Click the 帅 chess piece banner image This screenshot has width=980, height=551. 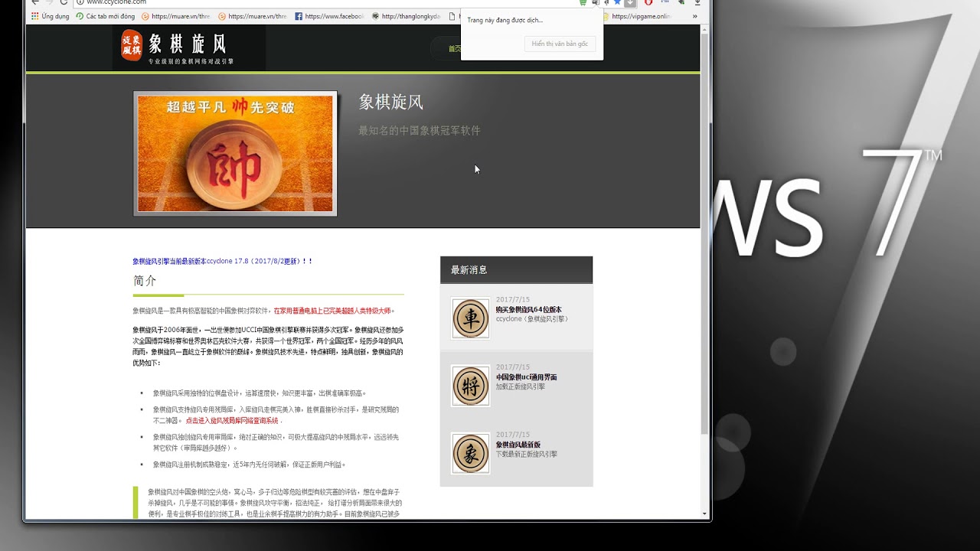tap(235, 154)
